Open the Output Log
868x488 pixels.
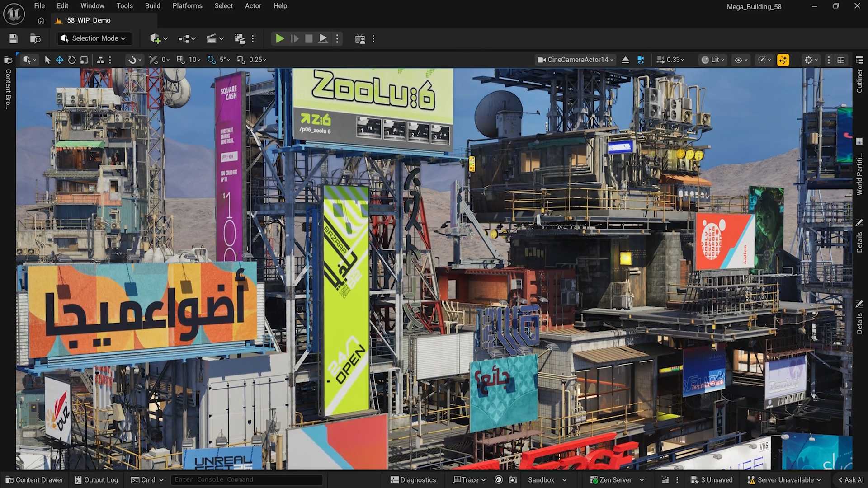point(96,480)
